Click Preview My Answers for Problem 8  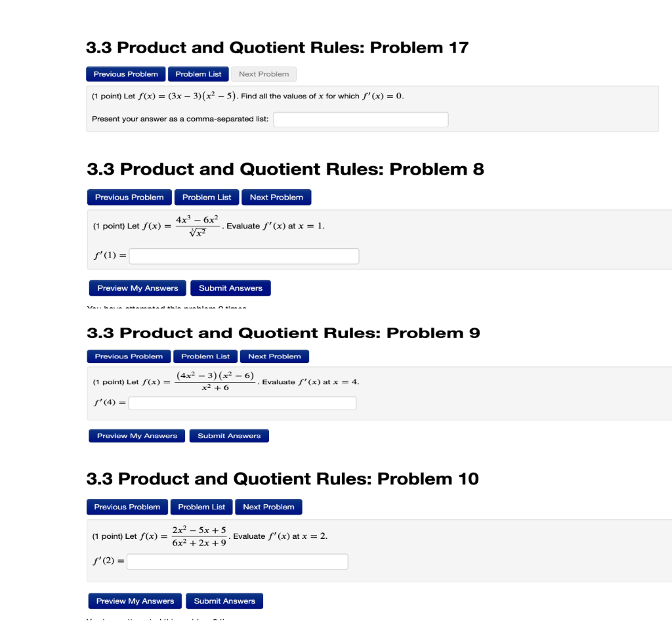tap(136, 288)
